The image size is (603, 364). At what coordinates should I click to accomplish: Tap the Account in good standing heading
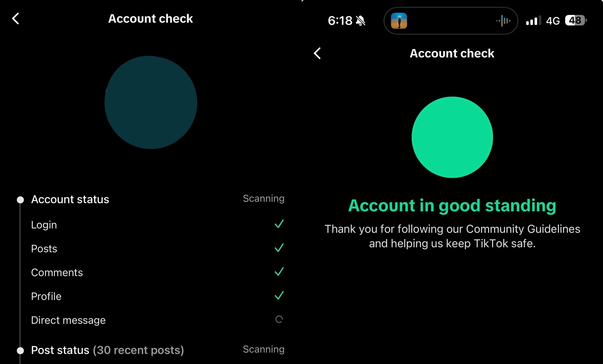point(452,206)
